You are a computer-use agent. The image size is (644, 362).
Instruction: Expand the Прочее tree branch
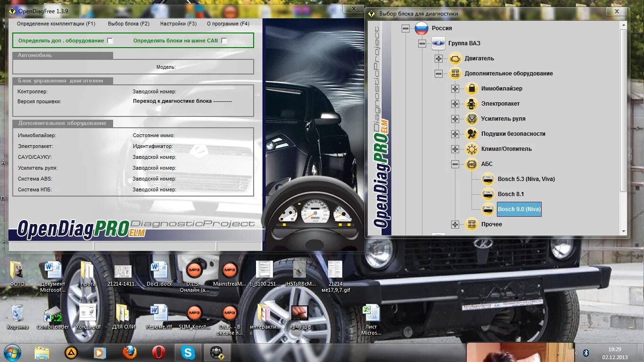tap(455, 224)
